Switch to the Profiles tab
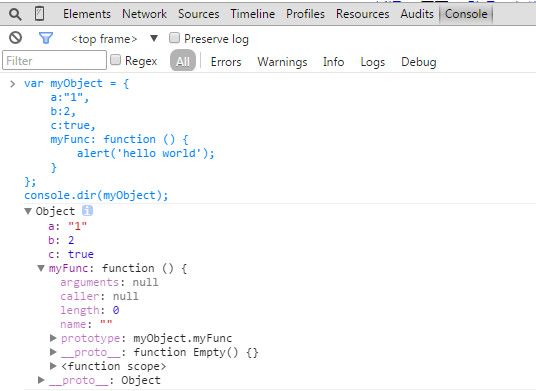Viewport: 536px width, 391px height. click(x=305, y=14)
